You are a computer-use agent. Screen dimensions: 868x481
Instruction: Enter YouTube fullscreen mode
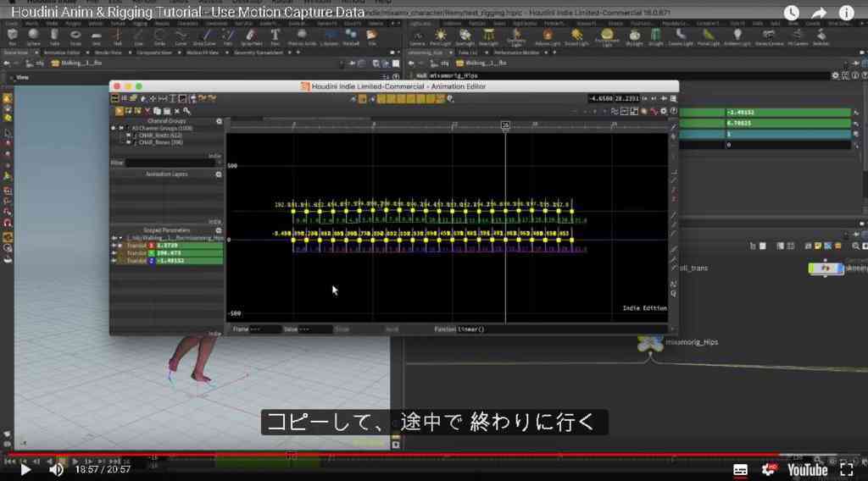pos(847,470)
